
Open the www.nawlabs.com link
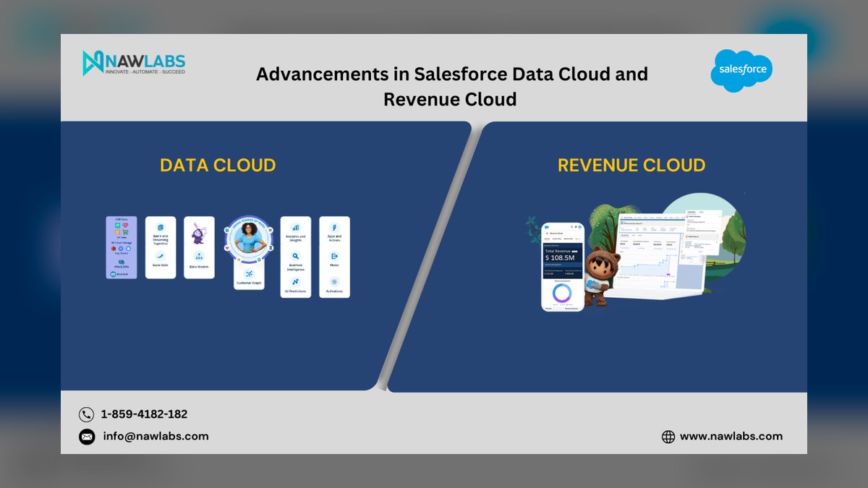pos(731,436)
